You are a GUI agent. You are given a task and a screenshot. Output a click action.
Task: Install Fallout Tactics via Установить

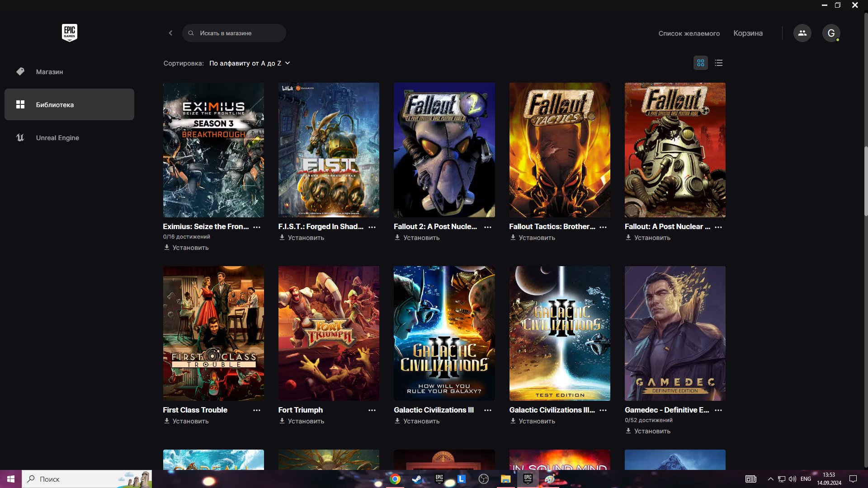[533, 238]
